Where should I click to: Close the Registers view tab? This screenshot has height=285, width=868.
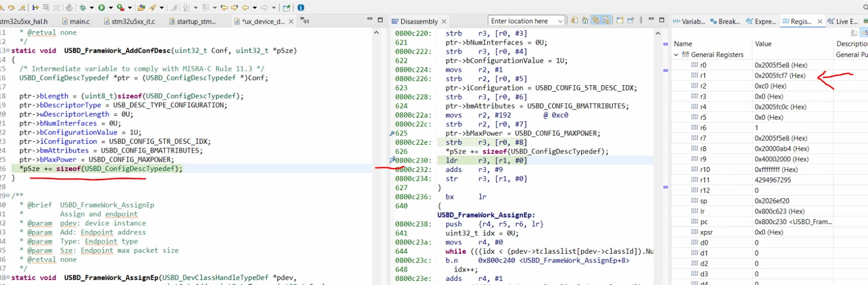tap(819, 21)
